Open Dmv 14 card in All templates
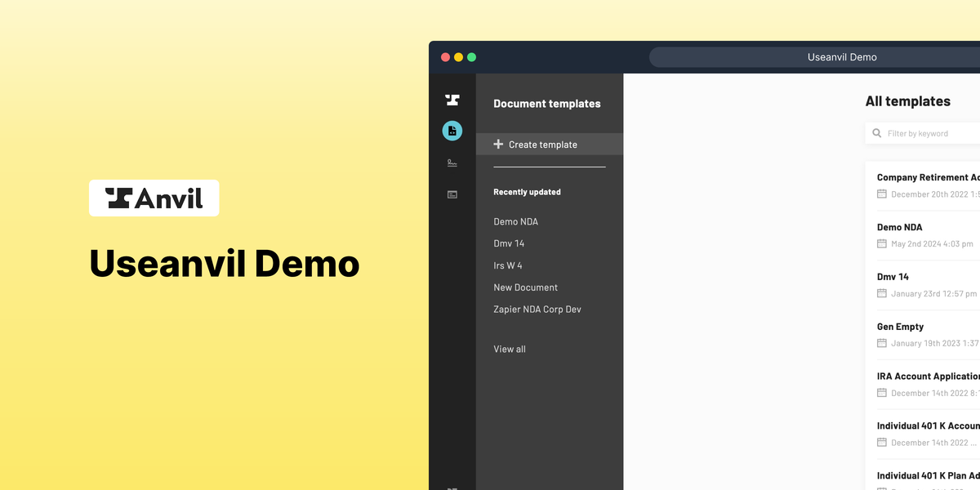 point(923,286)
